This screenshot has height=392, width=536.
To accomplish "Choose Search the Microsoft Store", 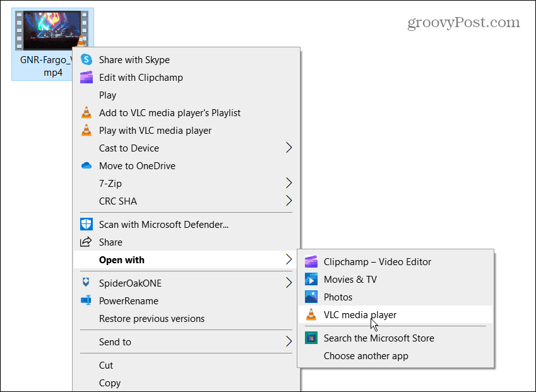I will point(395,338).
